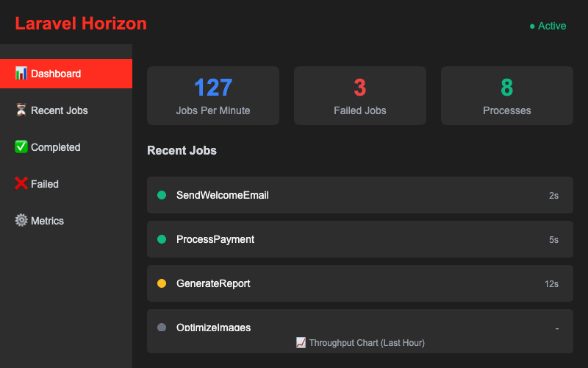Click the hourglass icon beside Recent Jobs
588x368 pixels.
tap(21, 110)
